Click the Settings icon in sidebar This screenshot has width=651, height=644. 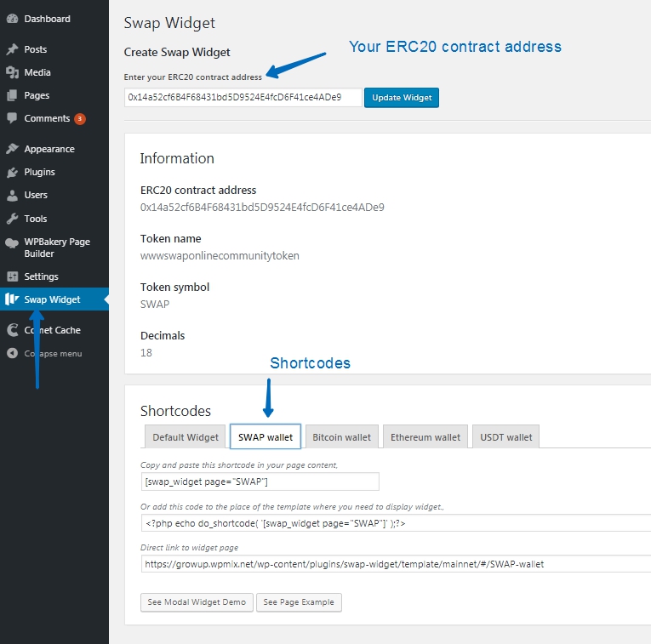12,276
